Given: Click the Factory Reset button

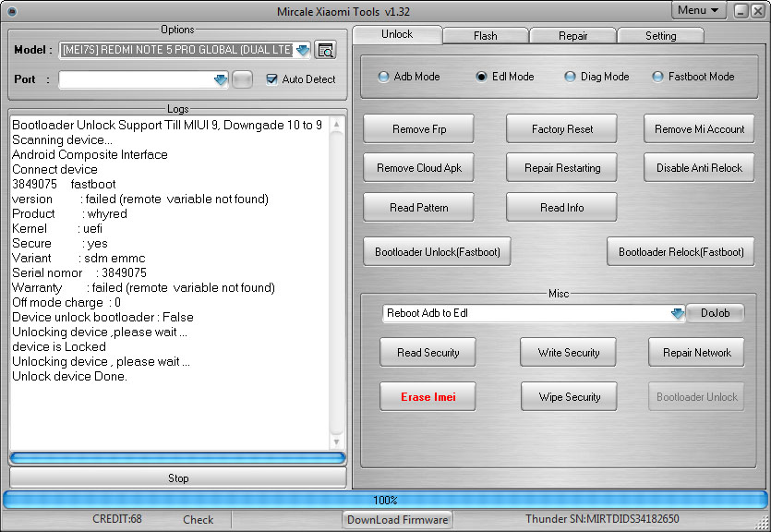Looking at the screenshot, I should click(x=561, y=128).
